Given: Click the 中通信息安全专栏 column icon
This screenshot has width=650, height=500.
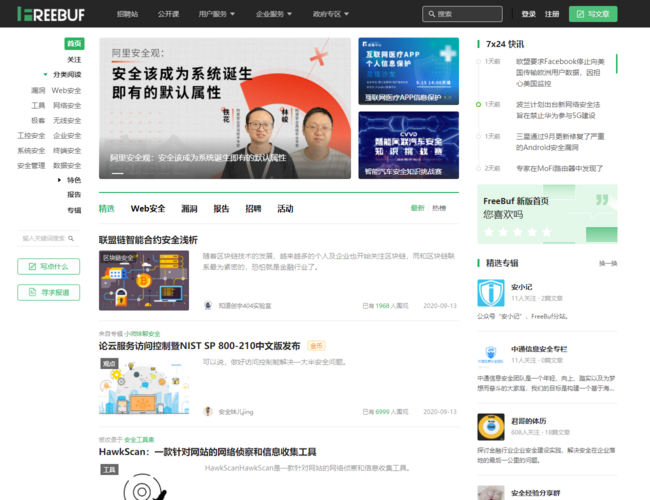Looking at the screenshot, I should coord(491,355).
